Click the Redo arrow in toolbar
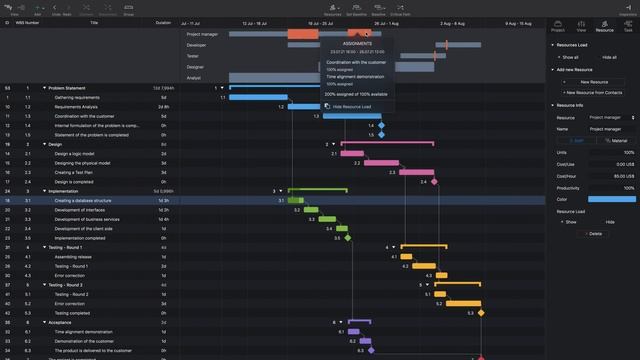Screen dimensions: 640x360 click(68, 7)
